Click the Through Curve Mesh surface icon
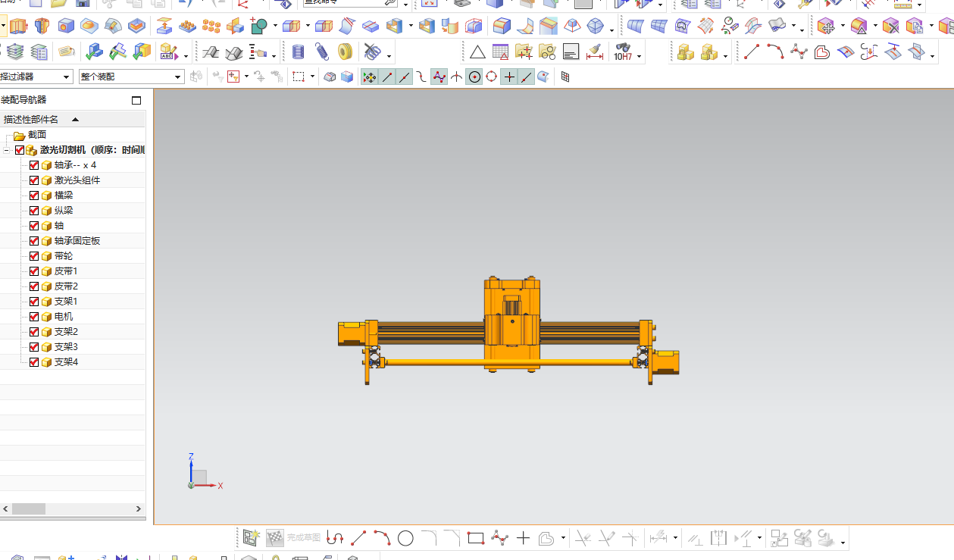Image resolution: width=954 pixels, height=560 pixels. point(659,27)
